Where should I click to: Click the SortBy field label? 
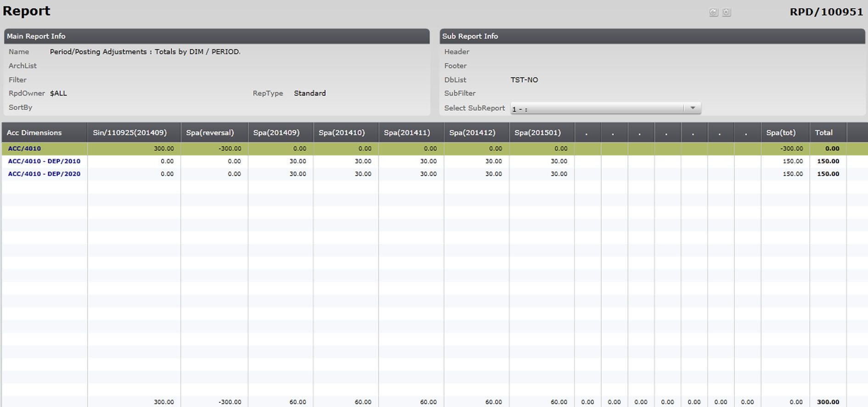tap(20, 107)
